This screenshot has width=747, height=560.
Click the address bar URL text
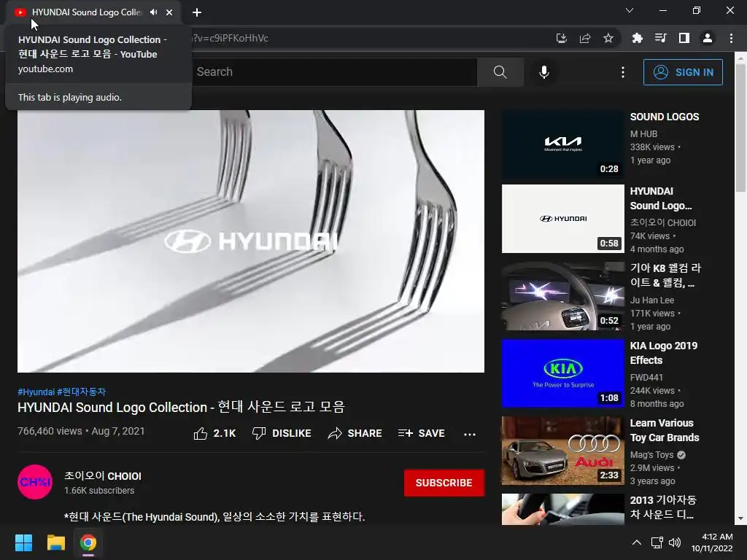tap(231, 38)
